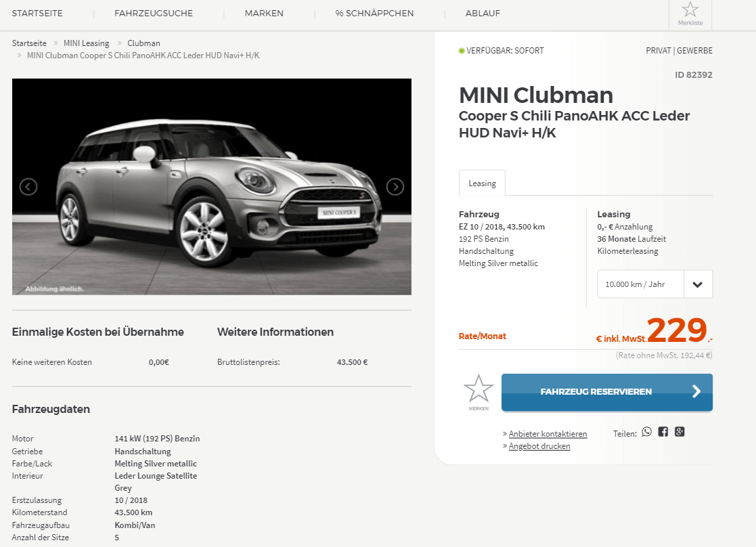Click the Fahrzeugdaten section heading

pyautogui.click(x=51, y=409)
